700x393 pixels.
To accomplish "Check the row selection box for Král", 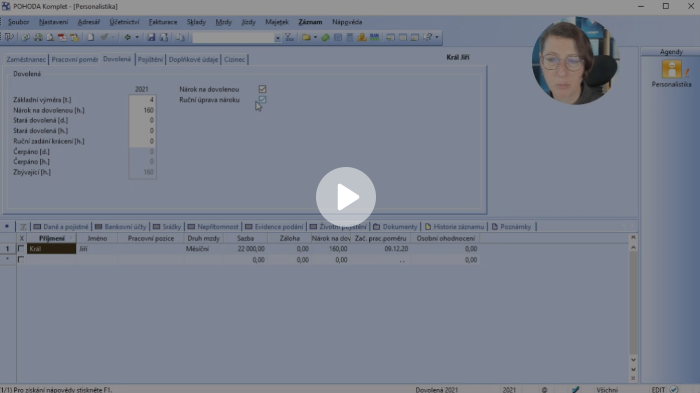I will pos(21,249).
